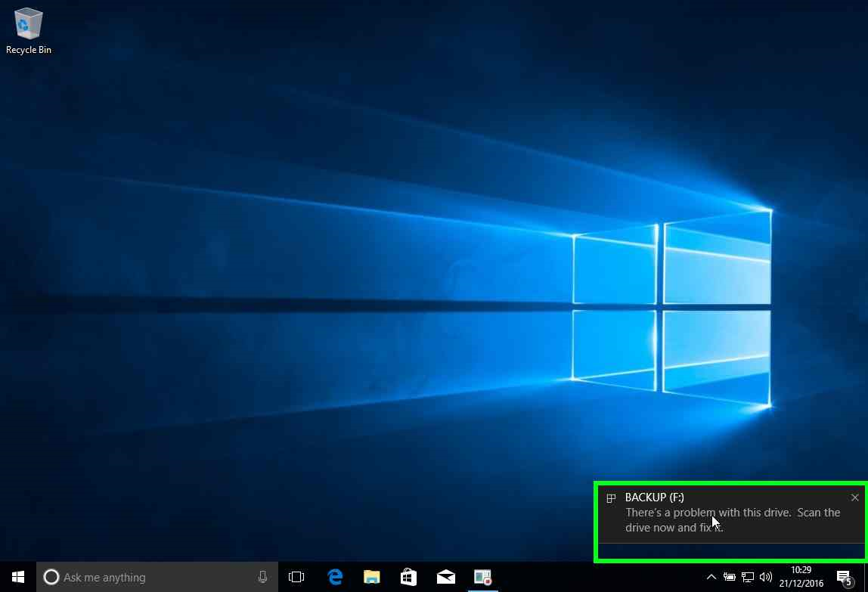This screenshot has width=868, height=592.
Task: Open File Explorer from the taskbar
Action: [371, 577]
